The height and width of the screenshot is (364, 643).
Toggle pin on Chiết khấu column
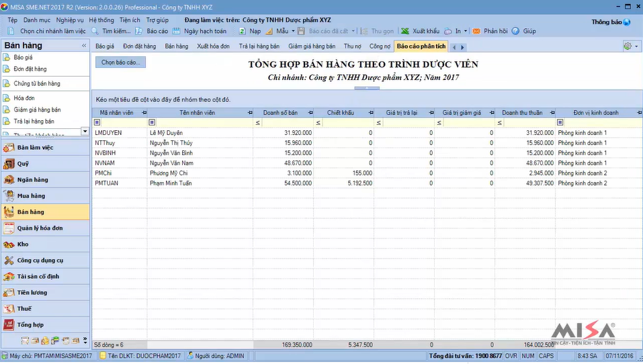click(x=371, y=113)
